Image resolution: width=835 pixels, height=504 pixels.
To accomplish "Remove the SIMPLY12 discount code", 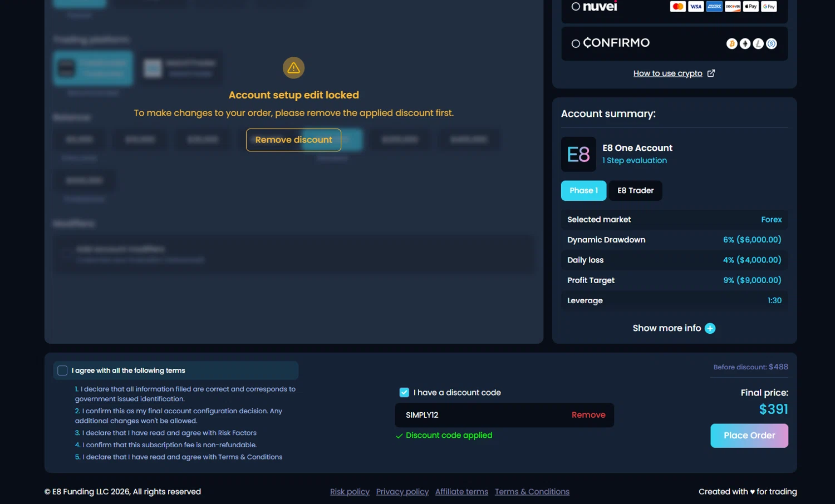I will [x=588, y=415].
